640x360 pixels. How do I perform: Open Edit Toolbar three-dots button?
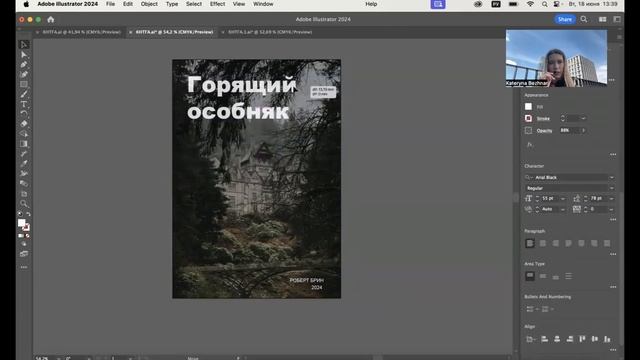24,267
